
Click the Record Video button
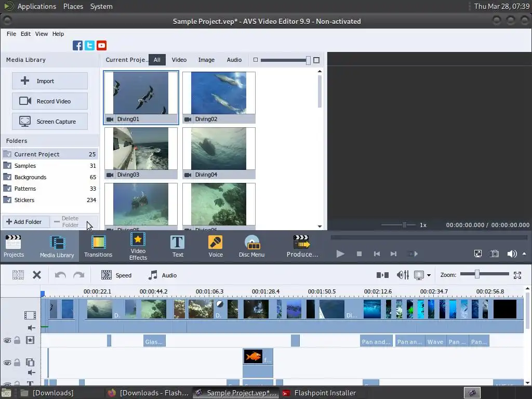(x=50, y=101)
